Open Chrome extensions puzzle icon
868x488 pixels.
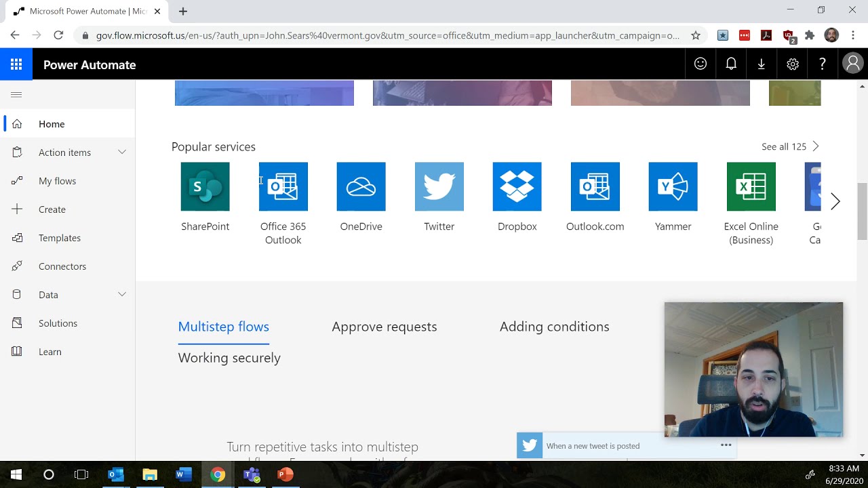[x=810, y=35]
